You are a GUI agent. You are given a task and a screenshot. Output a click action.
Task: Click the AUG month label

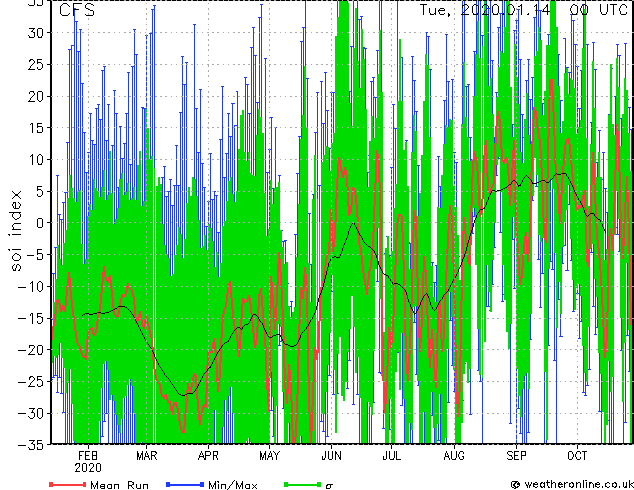(454, 456)
